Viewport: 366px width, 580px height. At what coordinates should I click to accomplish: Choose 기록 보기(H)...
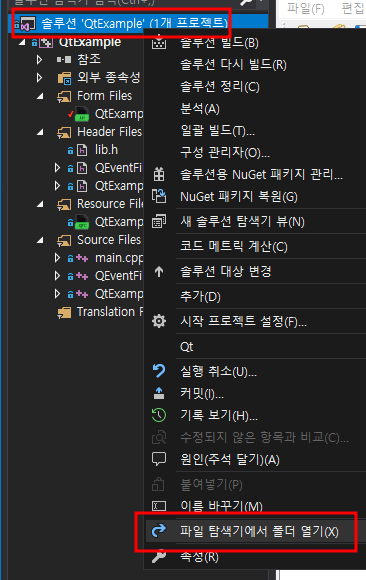219,416
